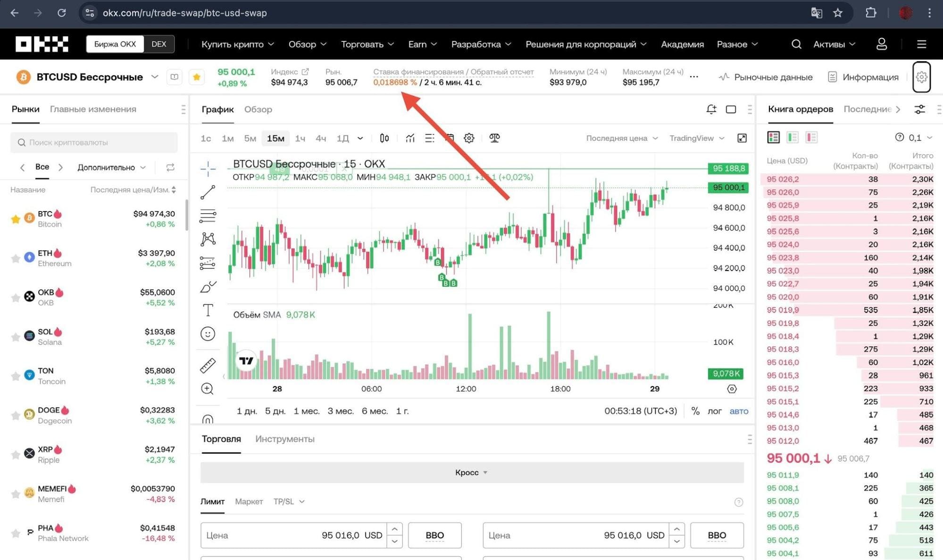Viewport: 943px width, 560px height.
Task: Click the OKX logo
Action: (x=42, y=44)
